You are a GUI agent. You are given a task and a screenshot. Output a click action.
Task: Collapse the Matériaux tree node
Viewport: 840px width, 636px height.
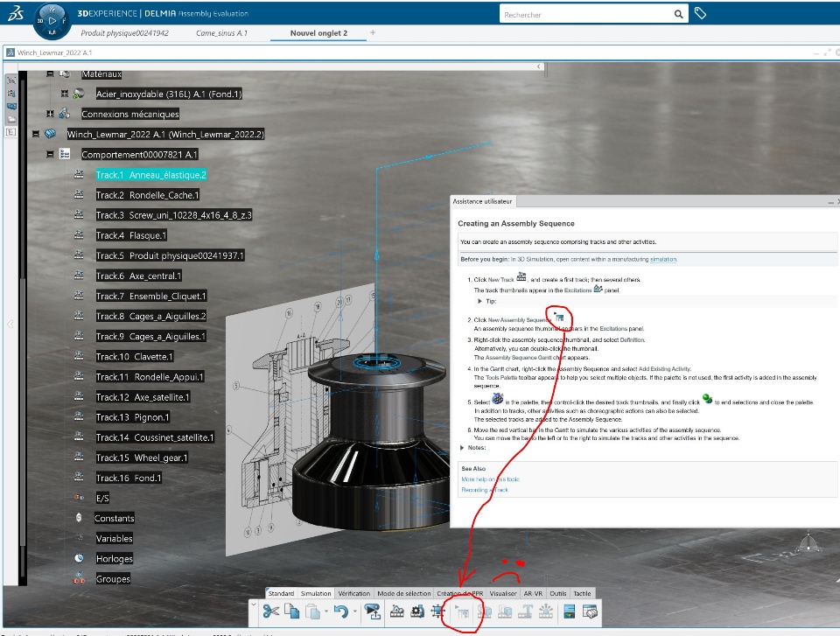point(50,73)
